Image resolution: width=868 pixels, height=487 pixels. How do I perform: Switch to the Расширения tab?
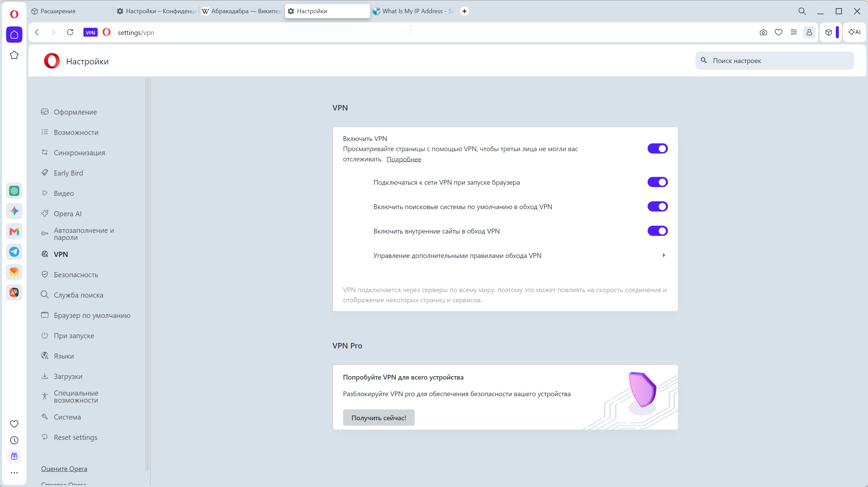tap(71, 11)
